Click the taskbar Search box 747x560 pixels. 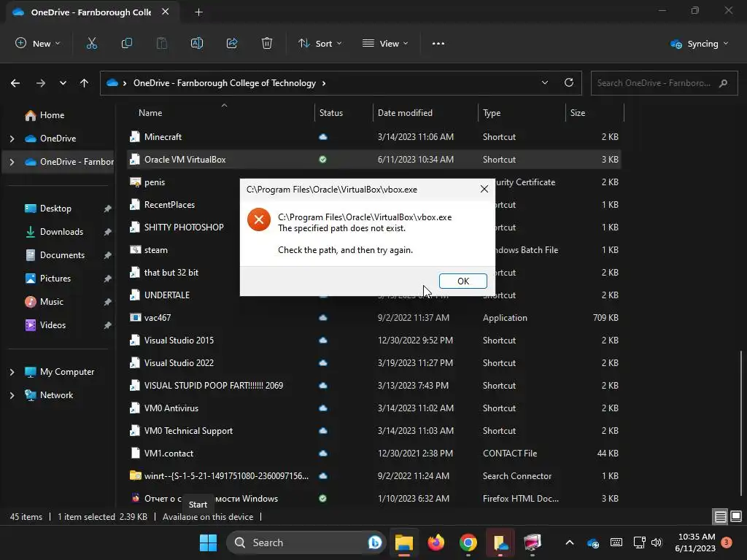click(306, 542)
